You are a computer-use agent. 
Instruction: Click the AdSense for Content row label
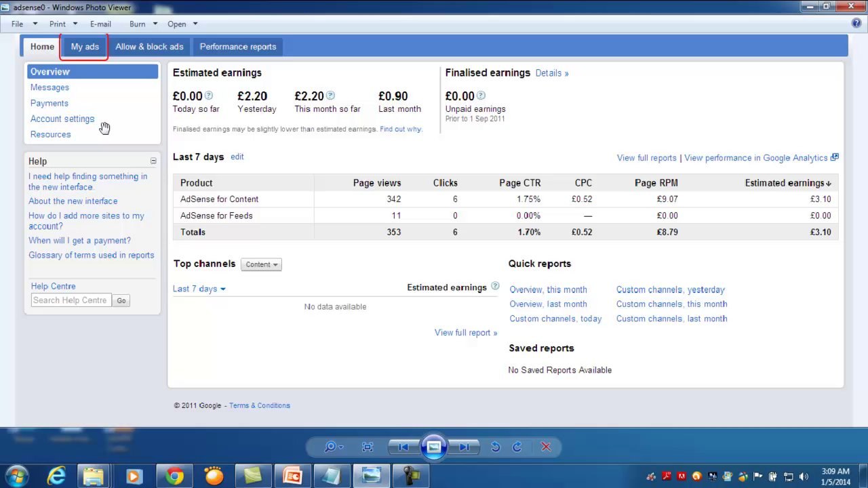coord(219,199)
